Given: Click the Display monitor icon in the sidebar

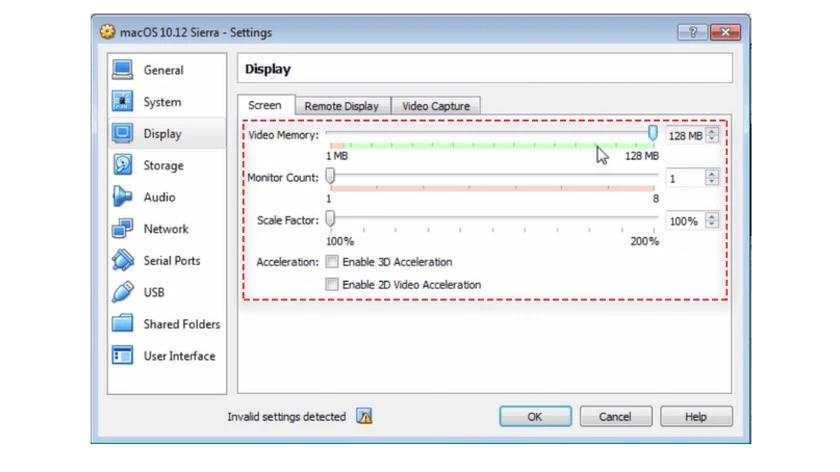Looking at the screenshot, I should pyautogui.click(x=122, y=133).
